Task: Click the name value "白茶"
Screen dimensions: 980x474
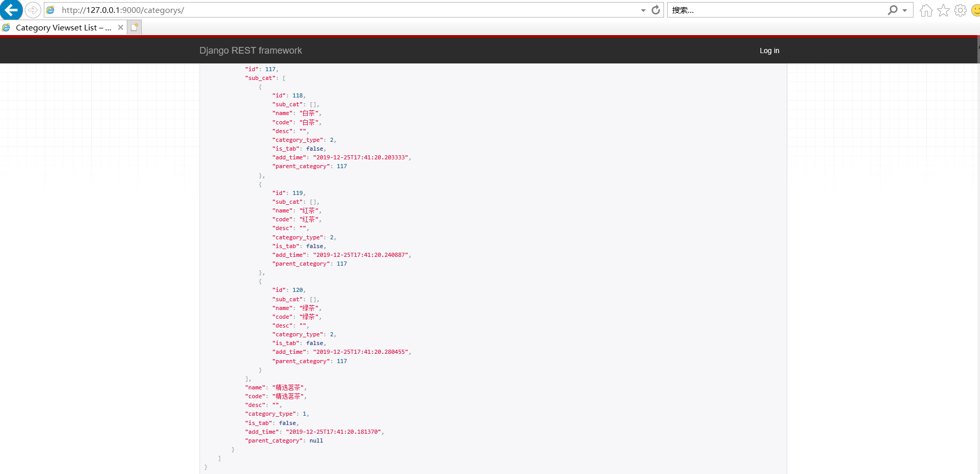Action: tap(309, 113)
